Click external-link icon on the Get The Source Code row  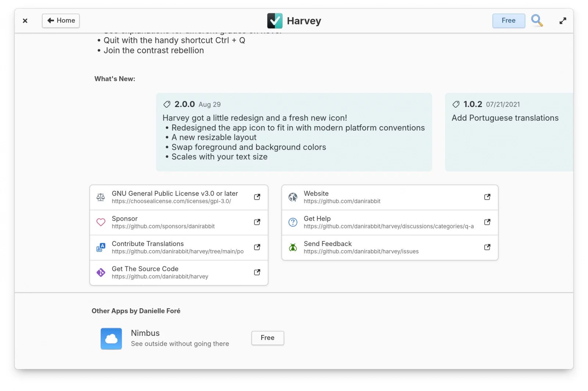pyautogui.click(x=257, y=272)
